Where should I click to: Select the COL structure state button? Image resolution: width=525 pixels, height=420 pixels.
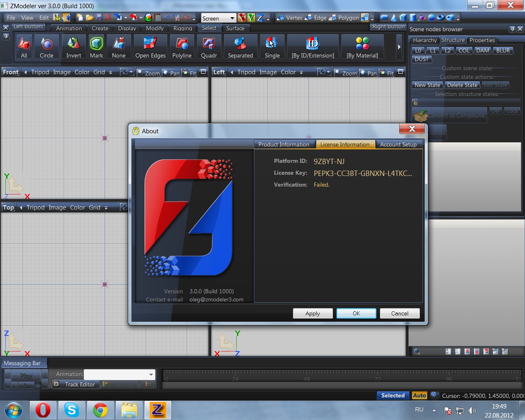(x=464, y=50)
